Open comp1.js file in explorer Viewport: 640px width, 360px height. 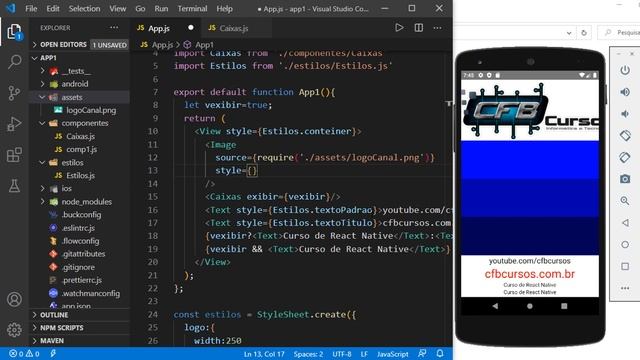click(82, 149)
